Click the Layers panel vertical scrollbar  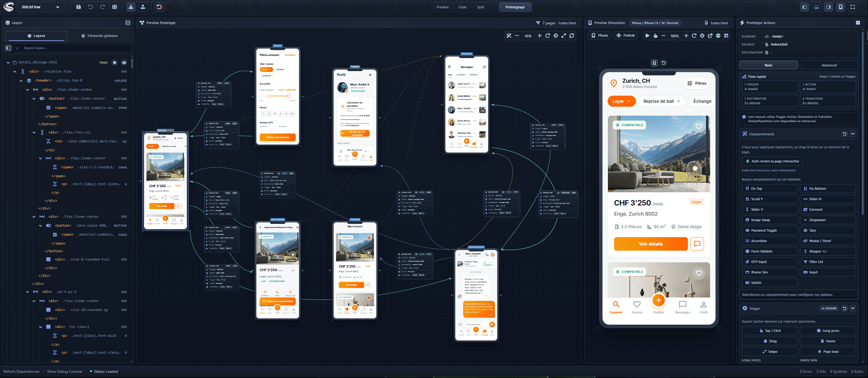tap(132, 64)
